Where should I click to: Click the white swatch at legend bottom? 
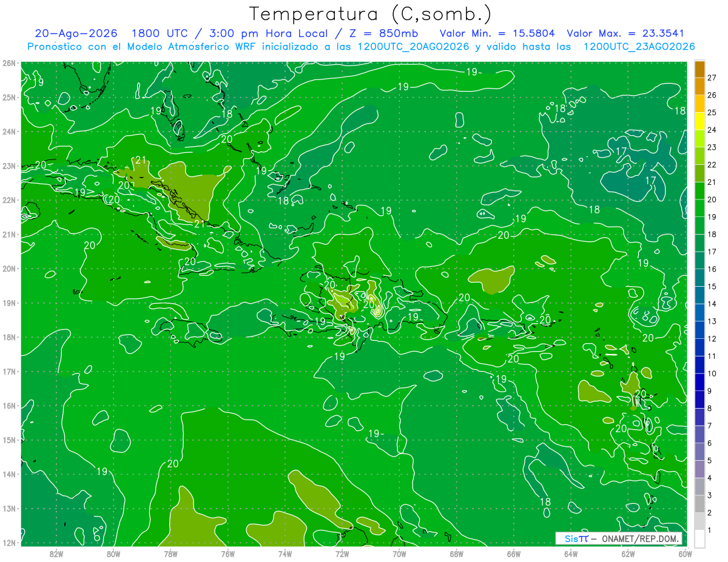pos(699,538)
